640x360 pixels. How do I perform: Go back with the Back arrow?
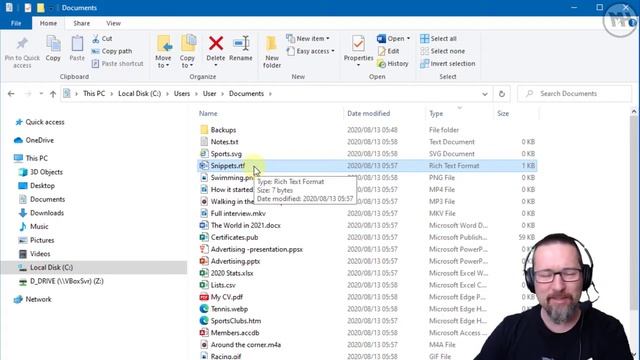11,94
